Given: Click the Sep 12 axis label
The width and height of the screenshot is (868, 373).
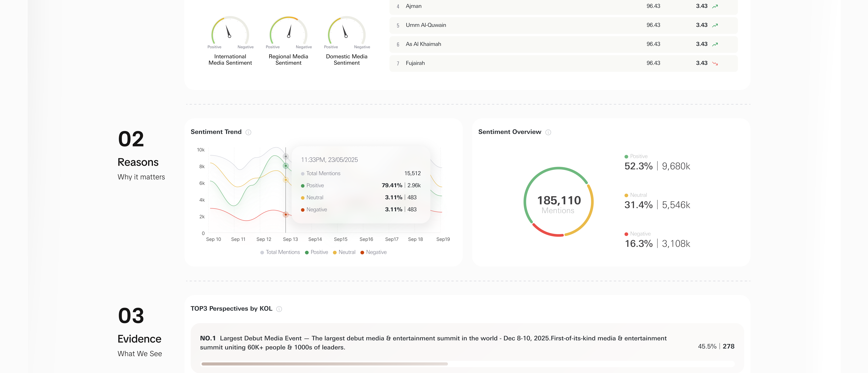Looking at the screenshot, I should [264, 239].
